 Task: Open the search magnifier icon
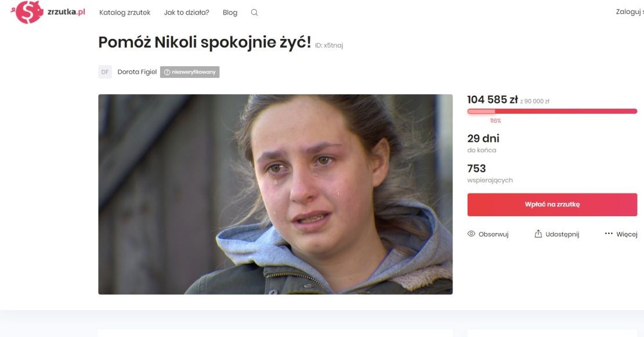point(254,12)
